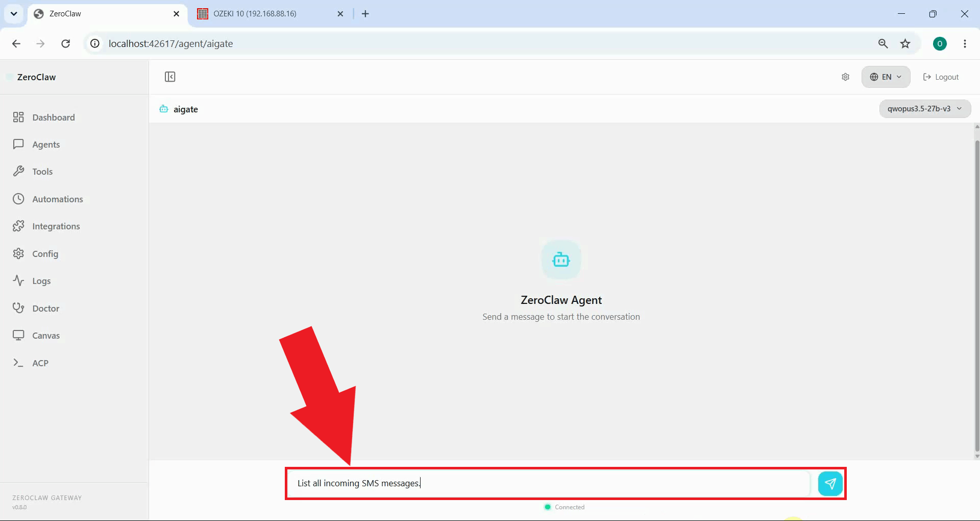980x521 pixels.
Task: Click the Config gear icon in sidebar
Action: tap(18, 254)
